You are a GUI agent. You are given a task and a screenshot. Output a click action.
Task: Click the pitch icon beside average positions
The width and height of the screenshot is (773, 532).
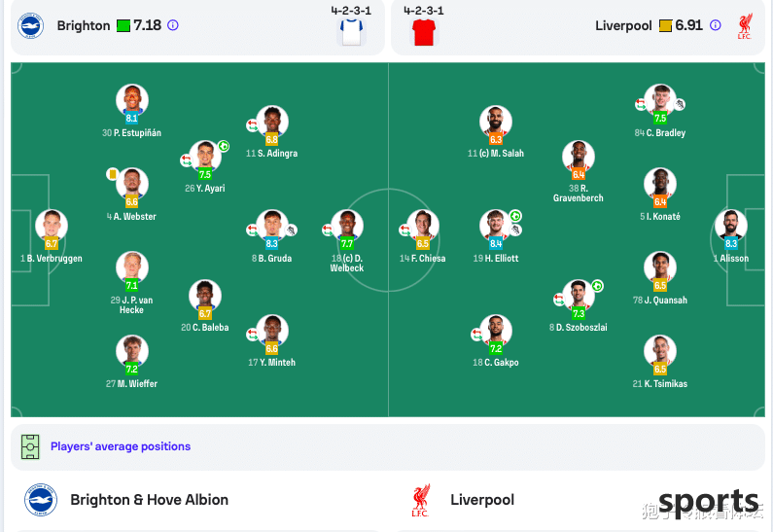coord(30,446)
